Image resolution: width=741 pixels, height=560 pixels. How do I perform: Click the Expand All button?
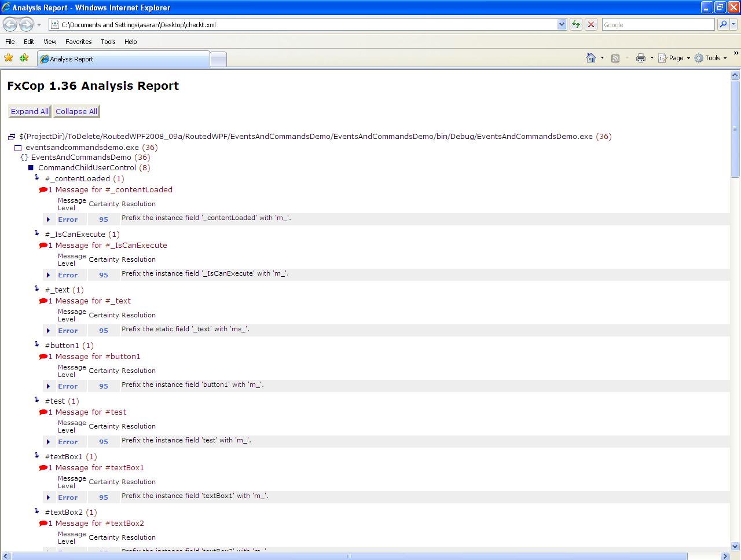(x=30, y=112)
